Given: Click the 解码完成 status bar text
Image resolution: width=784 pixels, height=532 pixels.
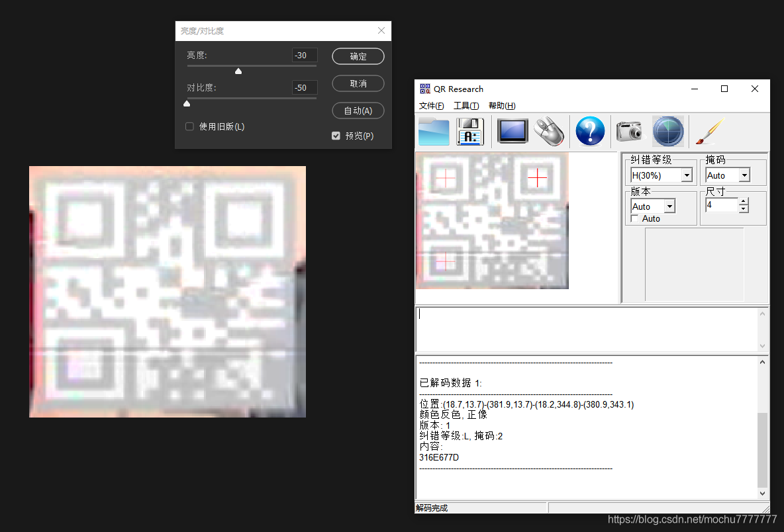Looking at the screenshot, I should click(x=432, y=508).
